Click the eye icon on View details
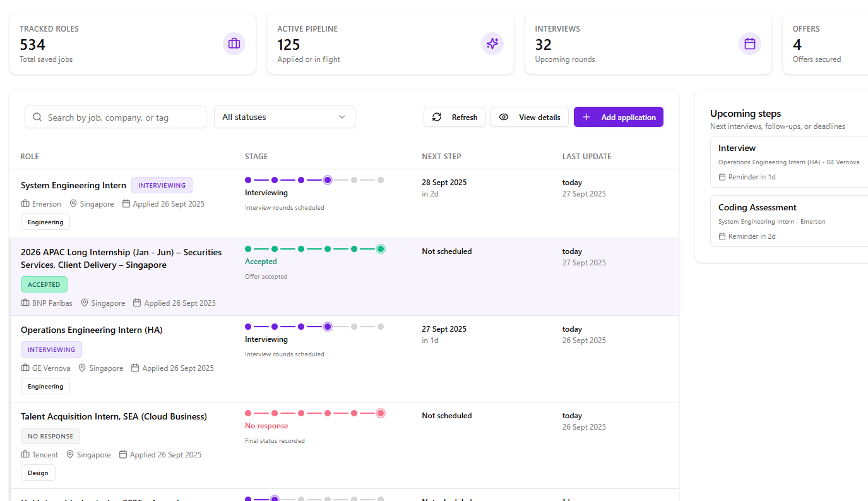868x501 pixels. click(504, 117)
